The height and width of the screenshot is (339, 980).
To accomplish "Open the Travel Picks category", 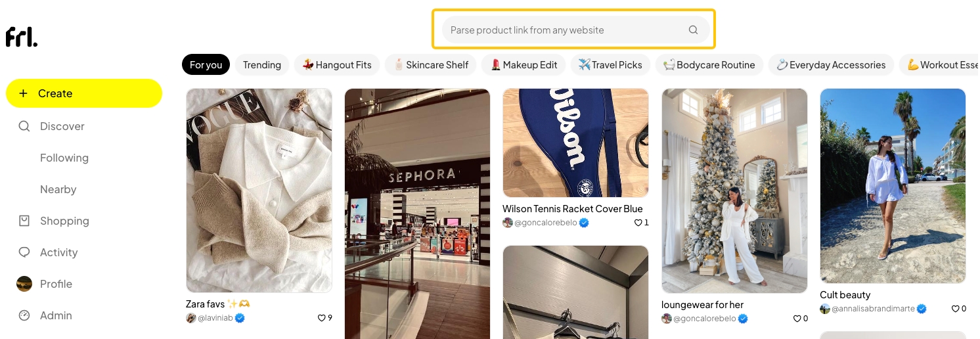I will pos(610,64).
